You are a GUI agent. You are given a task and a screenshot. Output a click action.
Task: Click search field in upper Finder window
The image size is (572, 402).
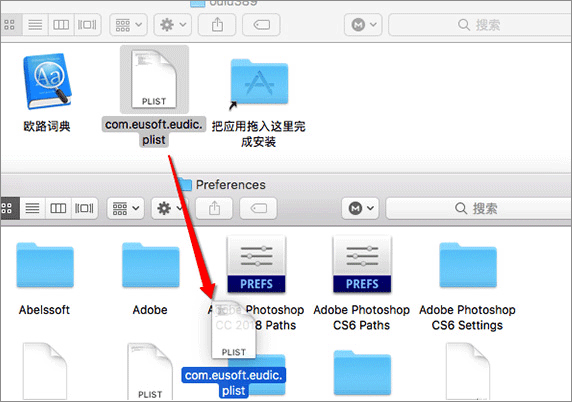[x=480, y=25]
